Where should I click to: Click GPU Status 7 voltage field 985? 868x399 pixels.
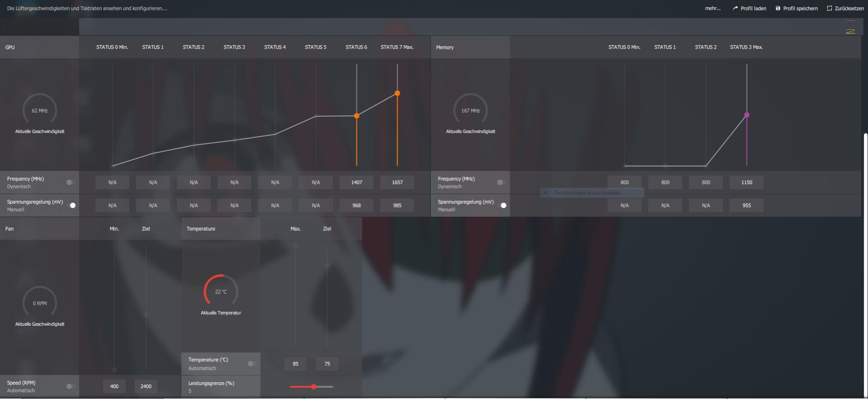coord(397,205)
